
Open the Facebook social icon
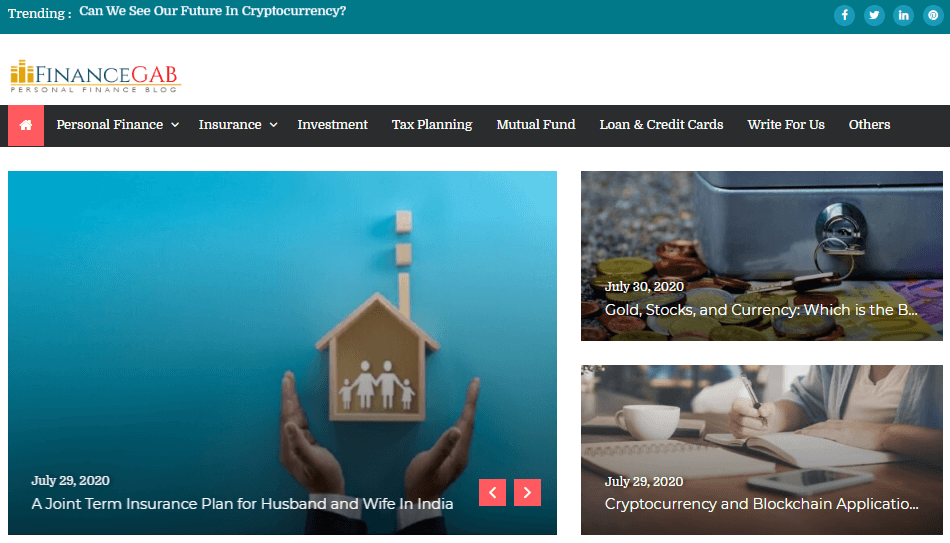[844, 15]
